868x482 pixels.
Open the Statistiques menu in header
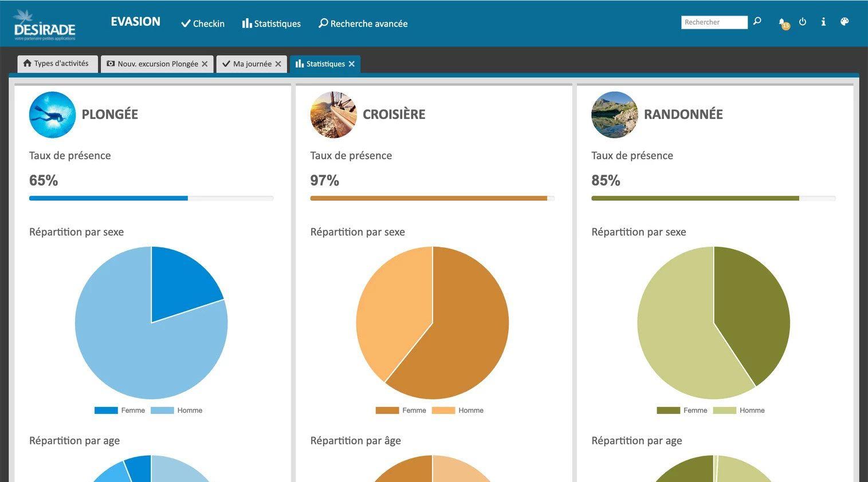click(x=272, y=23)
